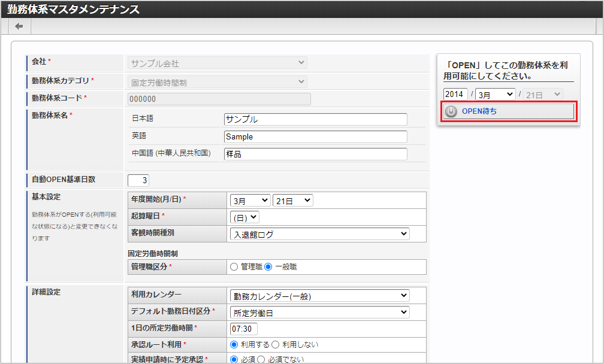
Task: Open the デフォルト勤務日付区分 dropdown
Action: click(x=320, y=313)
